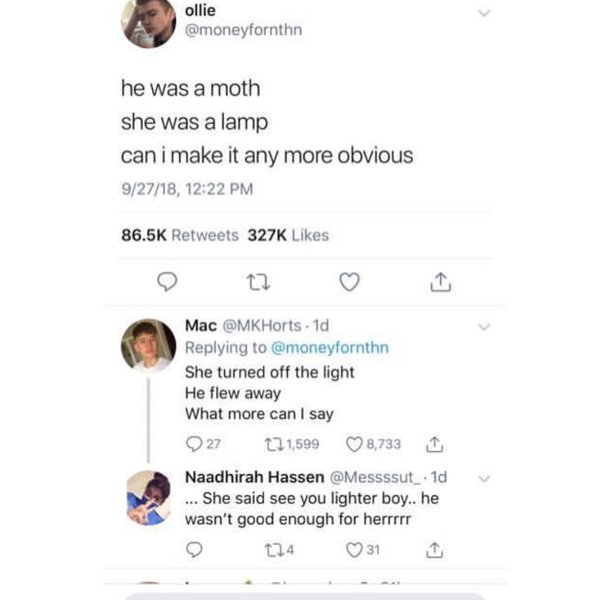Reply to Naadhirah Hassen's tweet
The image size is (600, 600).
(x=196, y=549)
